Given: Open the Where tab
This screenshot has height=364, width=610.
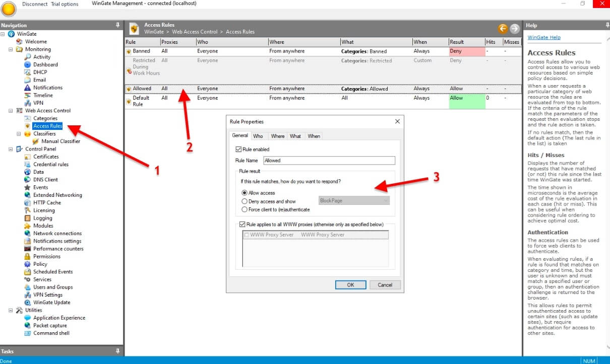Looking at the screenshot, I should click(278, 136).
